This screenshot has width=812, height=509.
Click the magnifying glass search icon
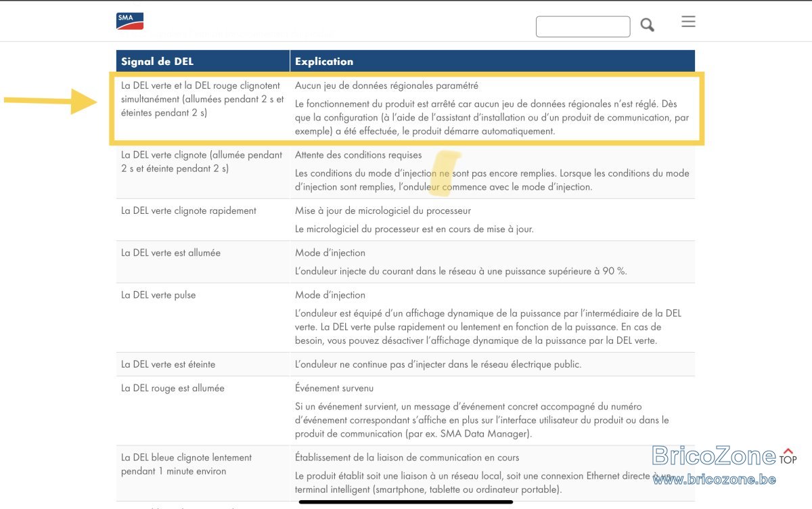point(648,26)
